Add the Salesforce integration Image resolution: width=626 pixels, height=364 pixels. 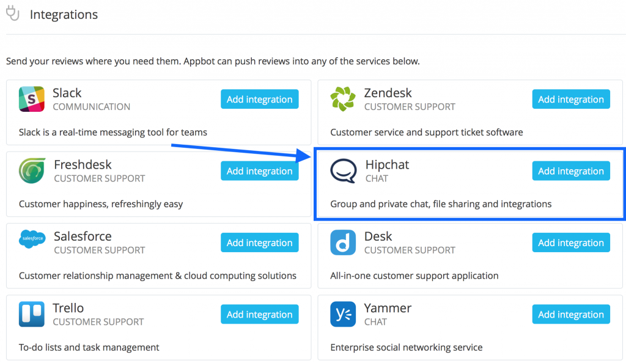259,242
